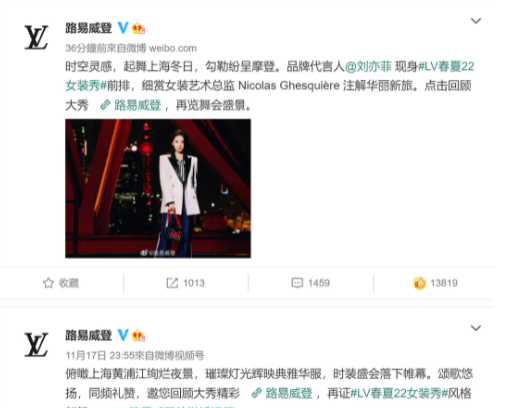
Task: Open the @刘亦菲 mention link
Action: click(x=368, y=67)
